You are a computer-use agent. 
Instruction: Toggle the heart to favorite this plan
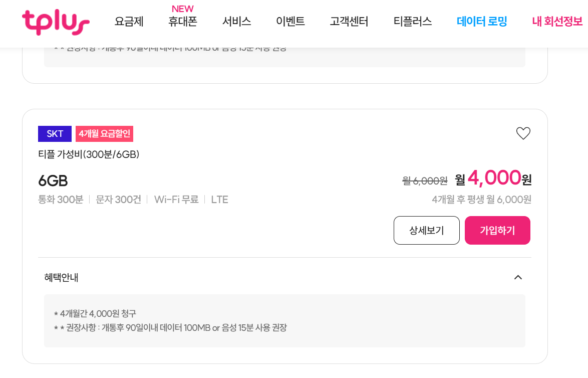click(524, 133)
